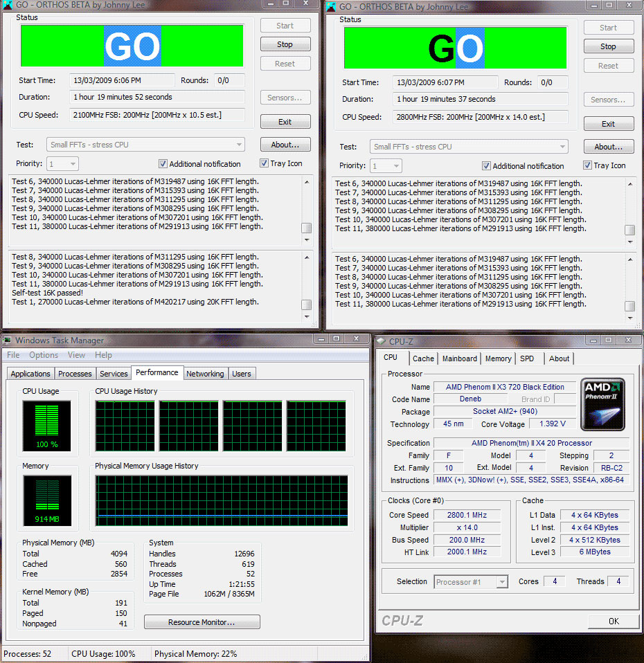
Task: Toggle Tray Icon checkbox in right ORTHOS window
Action: coord(588,165)
